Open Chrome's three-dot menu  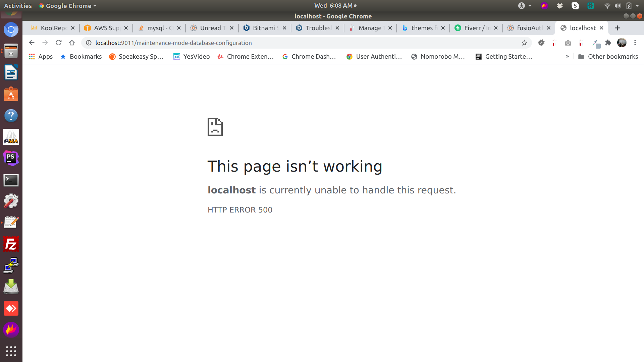tap(635, 43)
